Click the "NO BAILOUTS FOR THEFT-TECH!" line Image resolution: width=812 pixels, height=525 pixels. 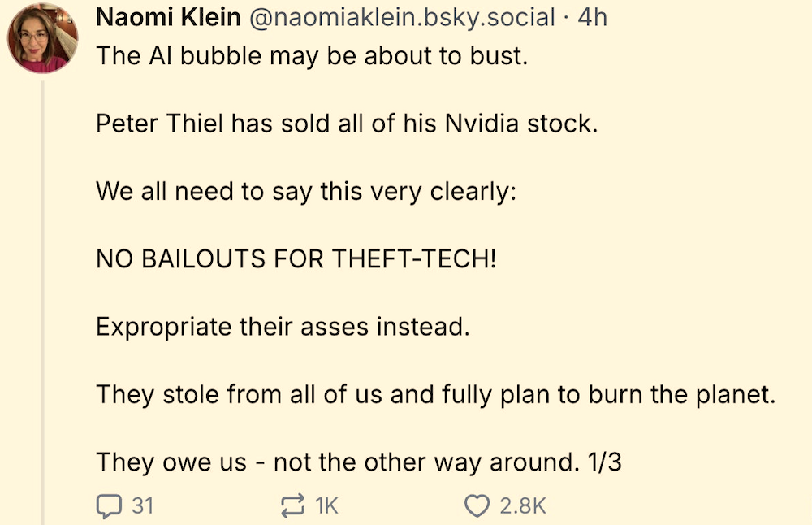pyautogui.click(x=296, y=260)
